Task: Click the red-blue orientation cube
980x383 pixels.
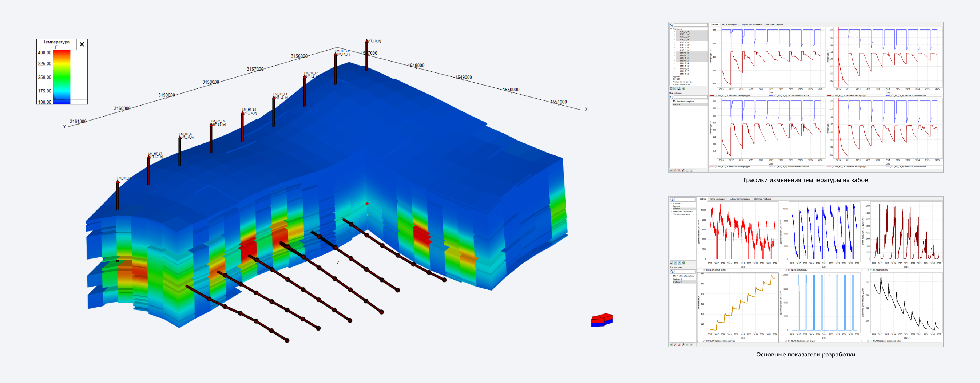Action: (602, 320)
